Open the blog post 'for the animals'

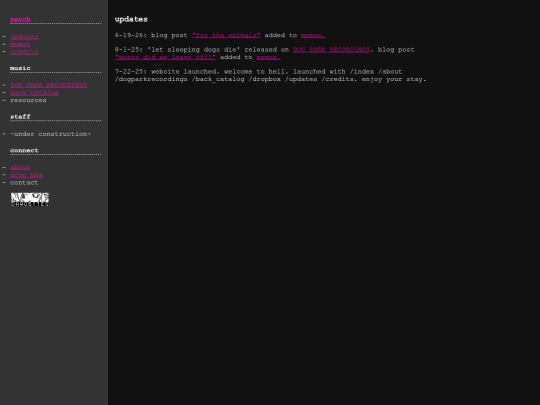(226, 35)
